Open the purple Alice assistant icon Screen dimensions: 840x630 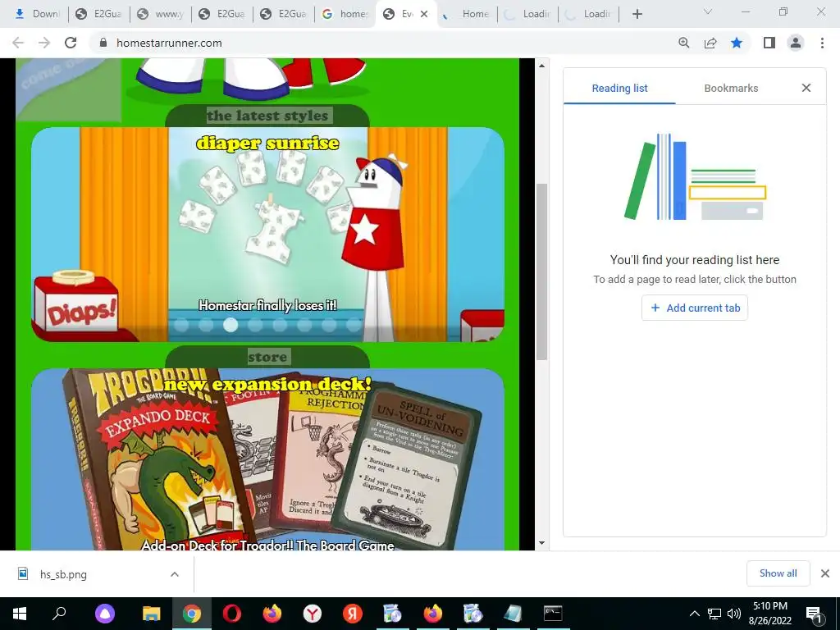point(105,614)
